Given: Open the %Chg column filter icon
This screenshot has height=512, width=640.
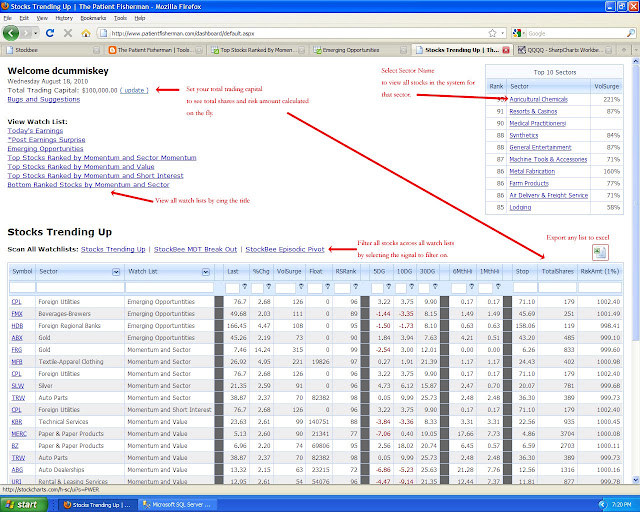Looking at the screenshot, I should [269, 287].
